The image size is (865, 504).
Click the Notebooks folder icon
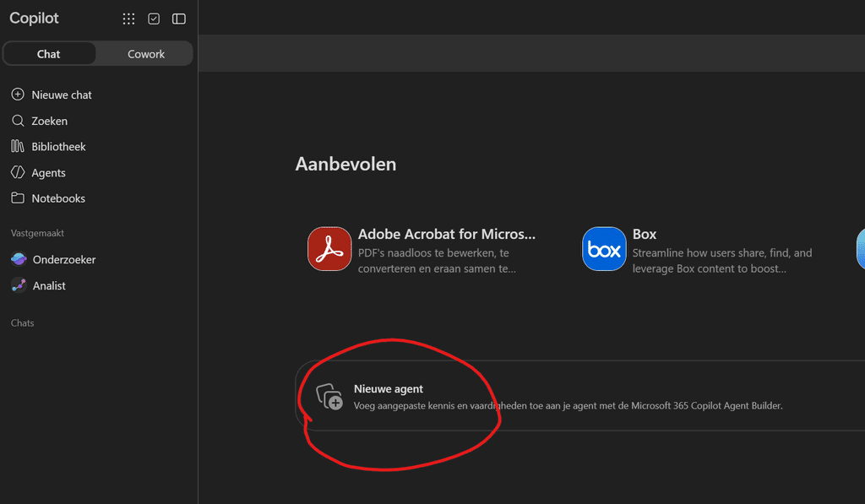(x=18, y=198)
